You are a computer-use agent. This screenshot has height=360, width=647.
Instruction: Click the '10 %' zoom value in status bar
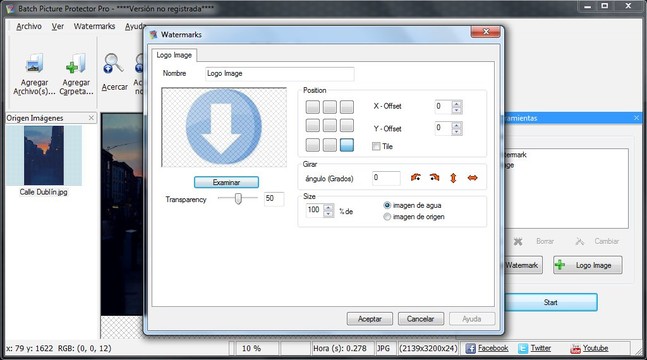(252, 348)
